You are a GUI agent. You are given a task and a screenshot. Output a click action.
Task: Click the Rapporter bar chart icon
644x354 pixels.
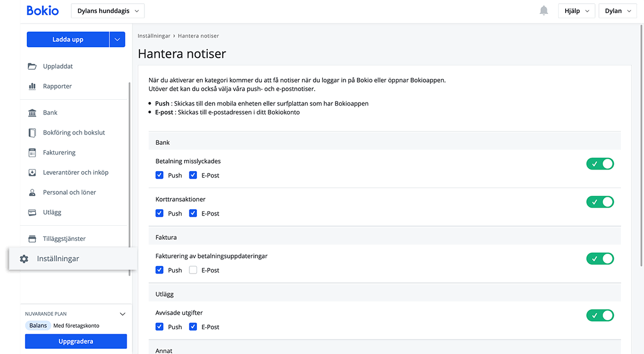pos(32,86)
